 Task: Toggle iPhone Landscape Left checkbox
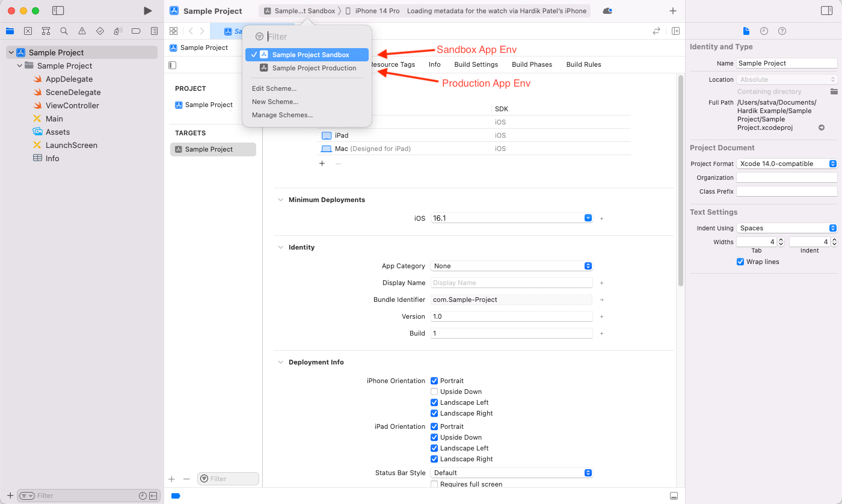434,402
